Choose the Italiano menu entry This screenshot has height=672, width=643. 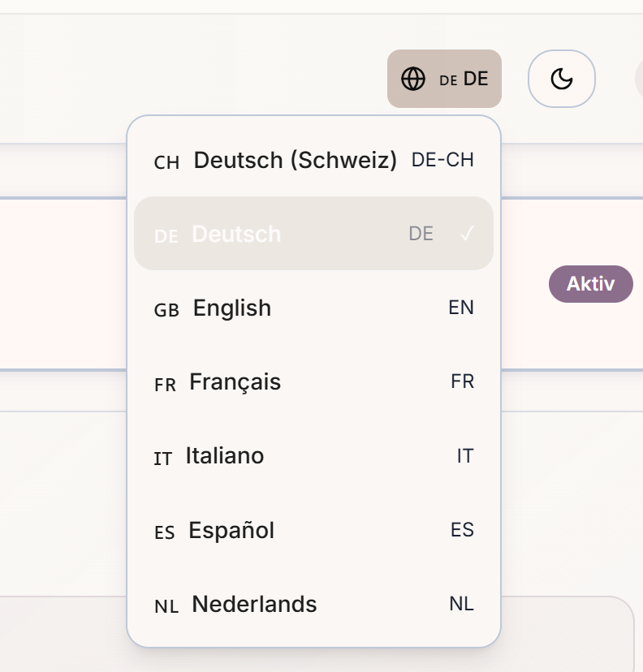click(x=314, y=456)
